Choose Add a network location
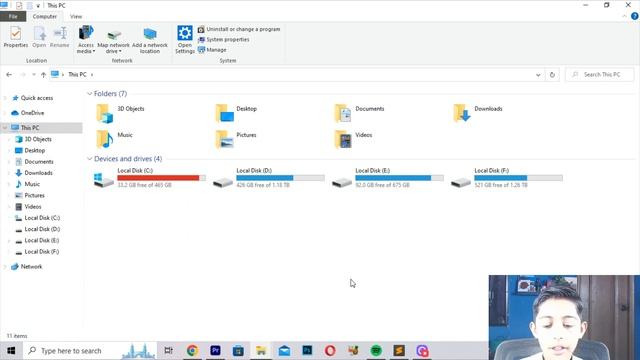This screenshot has height=360, width=640. [150, 41]
